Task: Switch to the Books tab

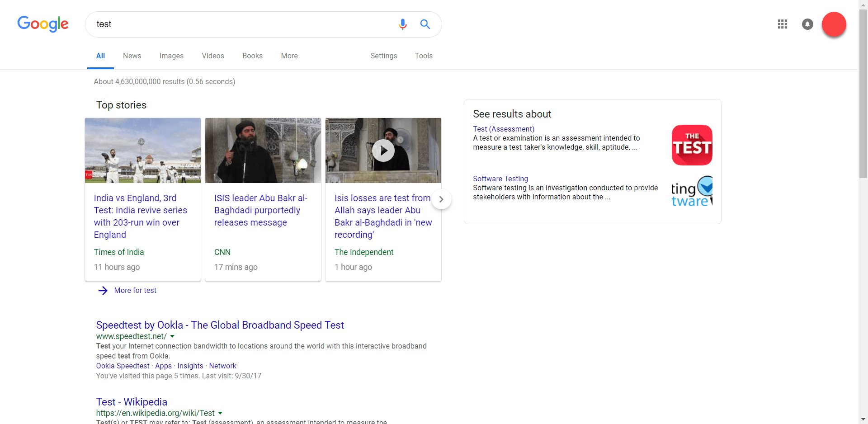Action: click(252, 56)
